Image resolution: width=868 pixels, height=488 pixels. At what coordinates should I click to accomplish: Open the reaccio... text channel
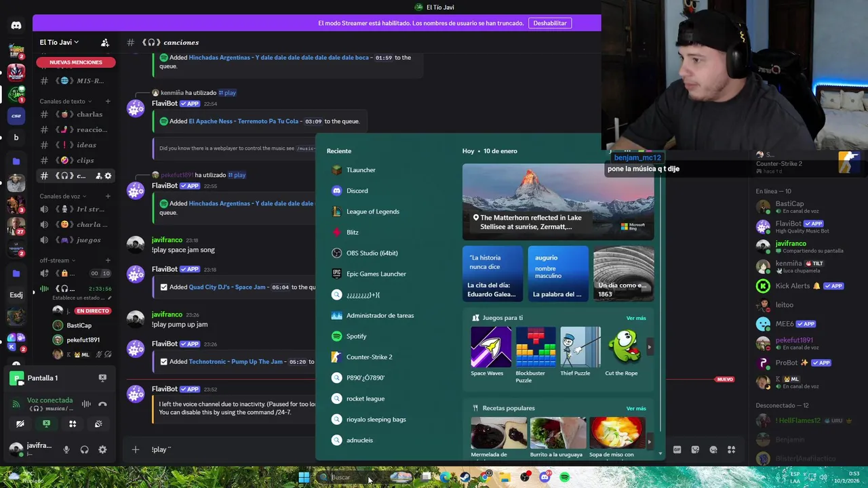[75, 129]
